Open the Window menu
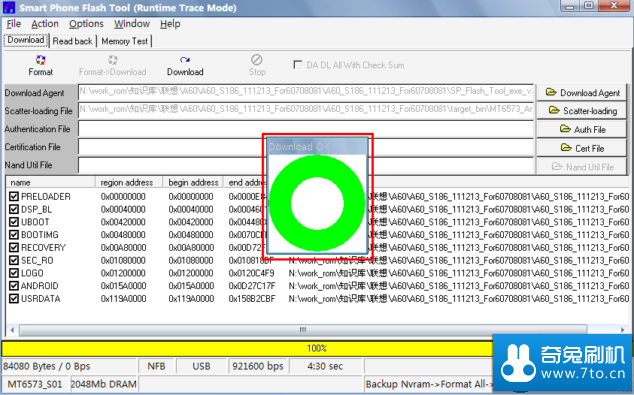634x395 pixels. pyautogui.click(x=132, y=24)
